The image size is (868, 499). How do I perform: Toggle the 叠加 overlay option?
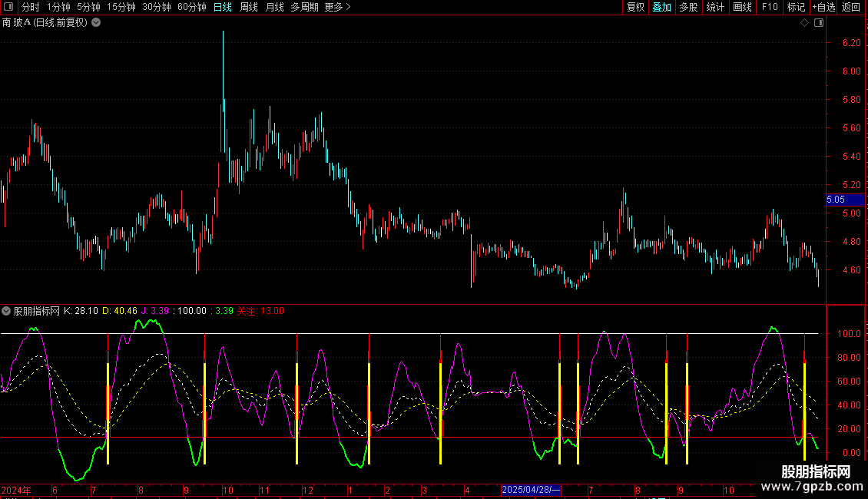[x=662, y=7]
